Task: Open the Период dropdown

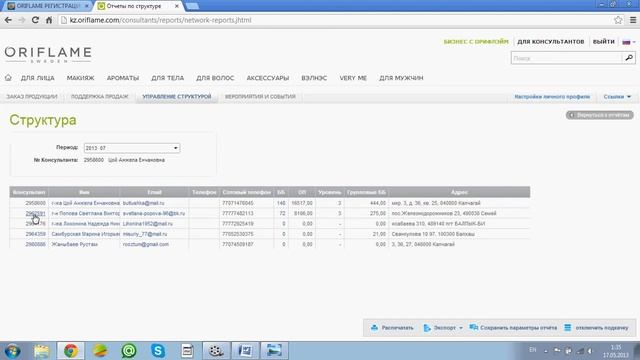Action: pyautogui.click(x=132, y=148)
